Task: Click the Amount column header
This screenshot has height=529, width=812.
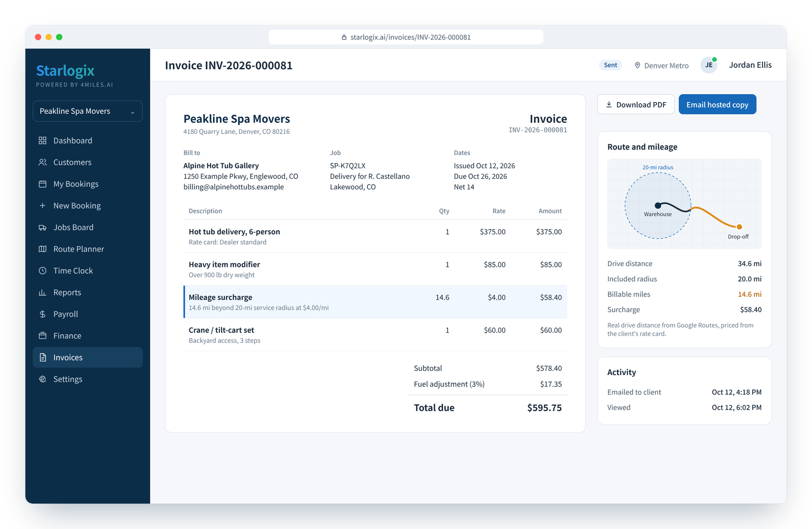Action: pos(550,211)
